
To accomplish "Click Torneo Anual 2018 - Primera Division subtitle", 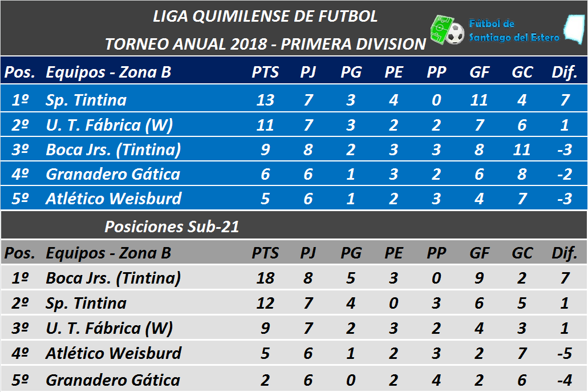I will [x=265, y=44].
